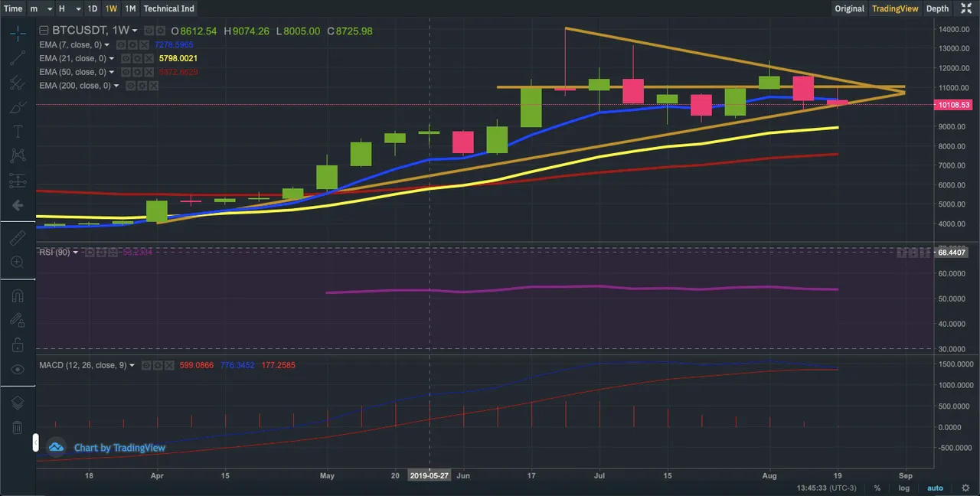Image resolution: width=980 pixels, height=496 pixels.
Task: Switch to the 1M interval
Action: (131, 8)
